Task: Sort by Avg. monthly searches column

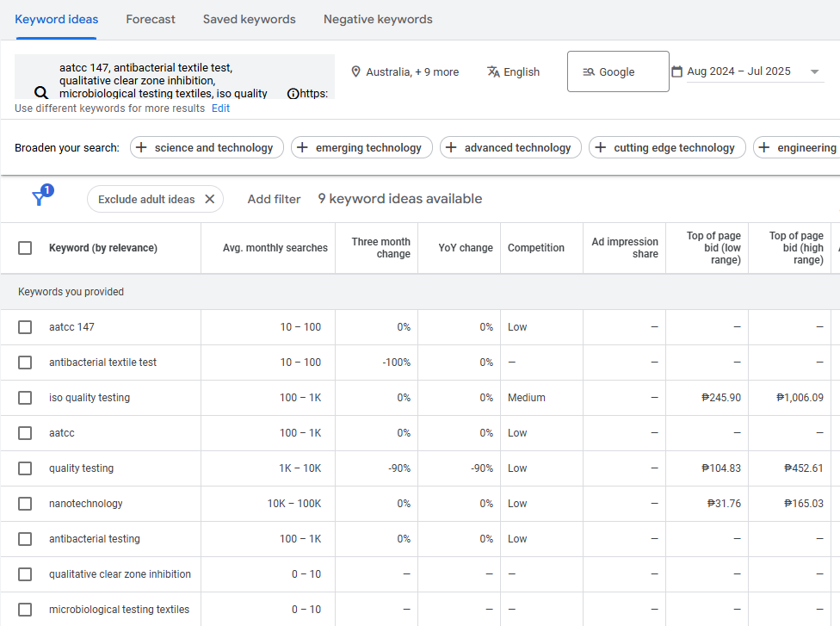Action: pos(275,248)
